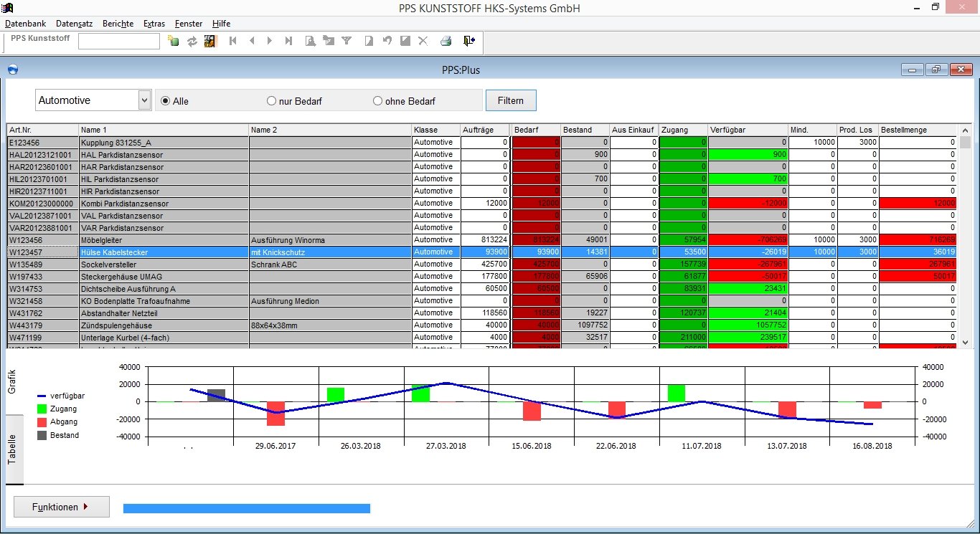Screen dimensions: 980x534
Task: Go to next record arrow
Action: [x=270, y=41]
